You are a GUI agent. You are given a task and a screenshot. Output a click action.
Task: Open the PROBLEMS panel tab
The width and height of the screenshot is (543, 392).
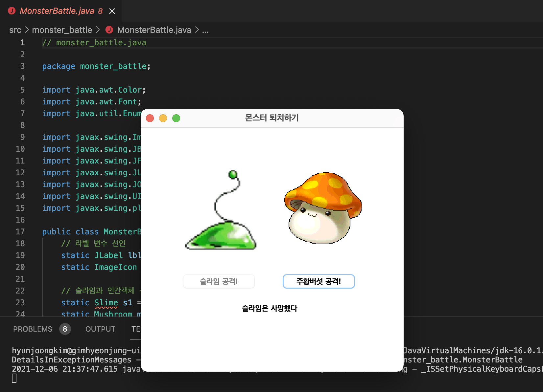click(33, 329)
